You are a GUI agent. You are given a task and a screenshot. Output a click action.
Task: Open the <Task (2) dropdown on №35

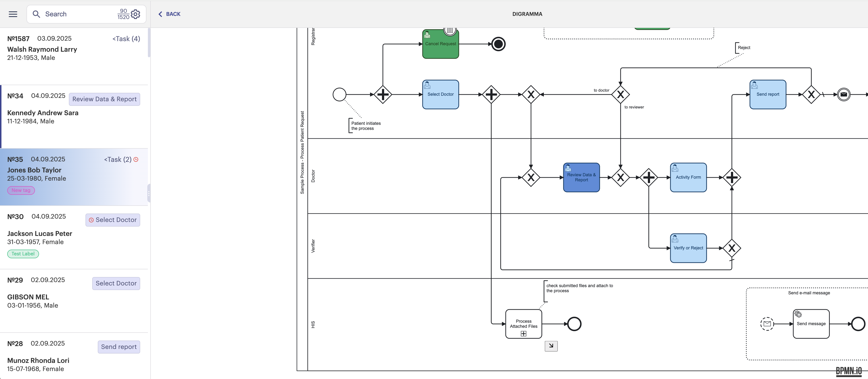coord(118,159)
